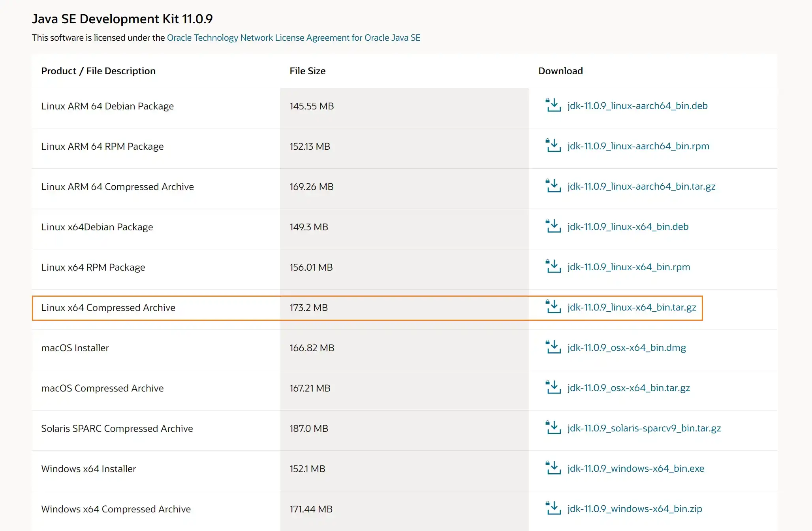The width and height of the screenshot is (812, 531).
Task: Download jdk-11.0.9_linux-x64_bin.tar.gz file link
Action: pyautogui.click(x=632, y=307)
